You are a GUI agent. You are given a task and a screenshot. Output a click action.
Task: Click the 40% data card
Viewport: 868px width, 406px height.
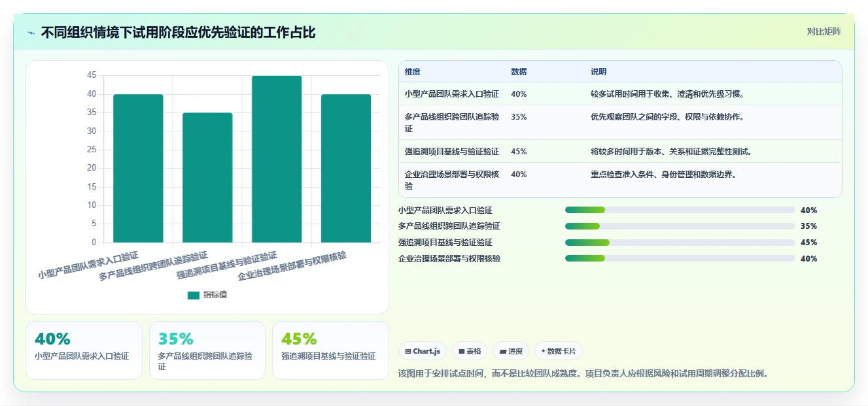84,350
